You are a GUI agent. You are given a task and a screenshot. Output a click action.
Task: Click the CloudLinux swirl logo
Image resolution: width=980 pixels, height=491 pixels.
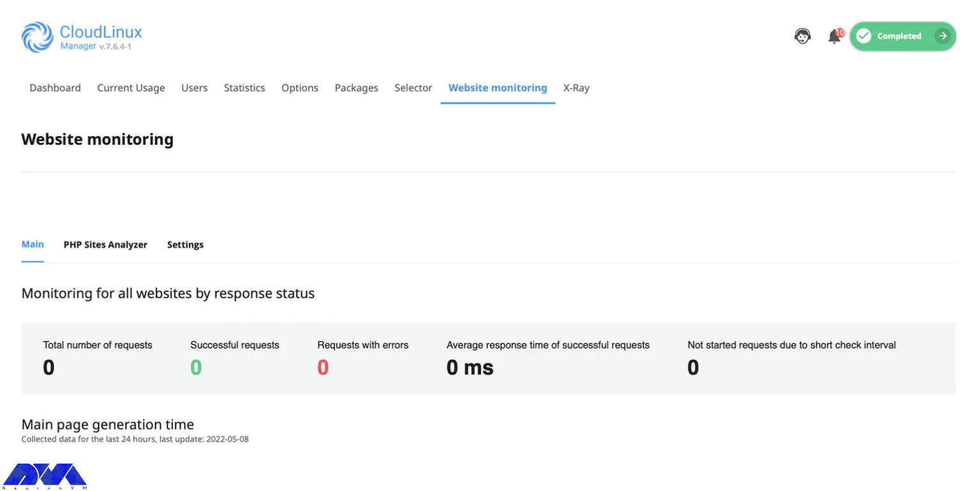click(x=38, y=37)
